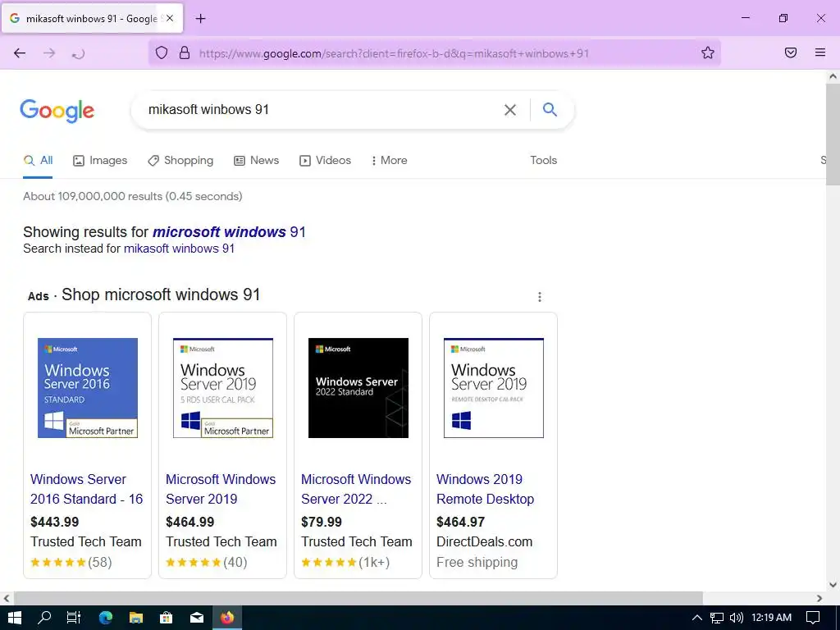Image resolution: width=840 pixels, height=630 pixels.
Task: Close the Google search results tab
Action: pyautogui.click(x=170, y=18)
